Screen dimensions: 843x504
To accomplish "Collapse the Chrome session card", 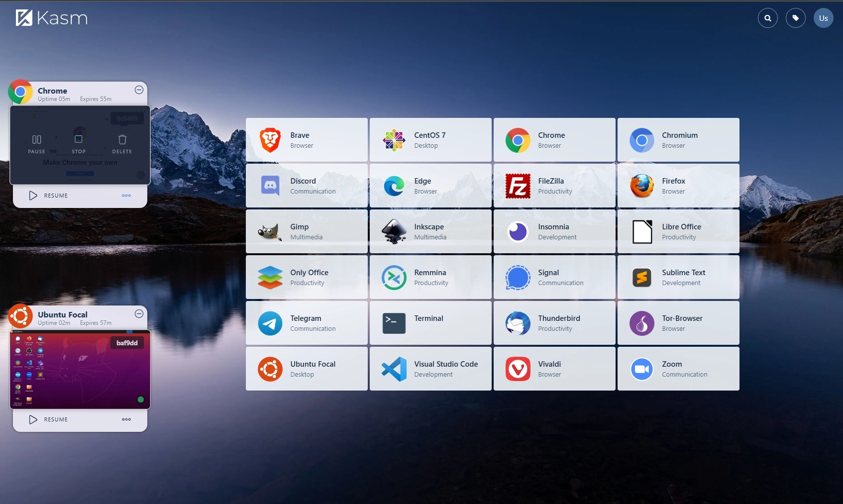I will [x=139, y=90].
